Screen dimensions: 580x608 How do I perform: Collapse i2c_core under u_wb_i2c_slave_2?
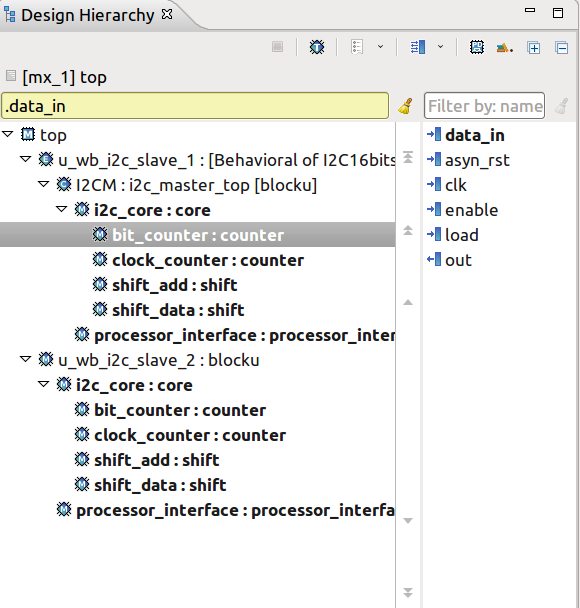[43, 384]
